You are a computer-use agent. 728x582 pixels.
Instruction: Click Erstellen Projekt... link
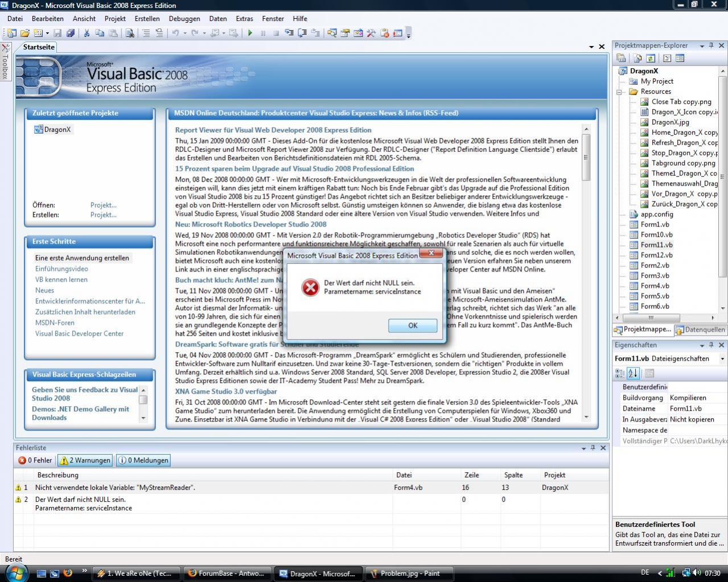pos(103,214)
